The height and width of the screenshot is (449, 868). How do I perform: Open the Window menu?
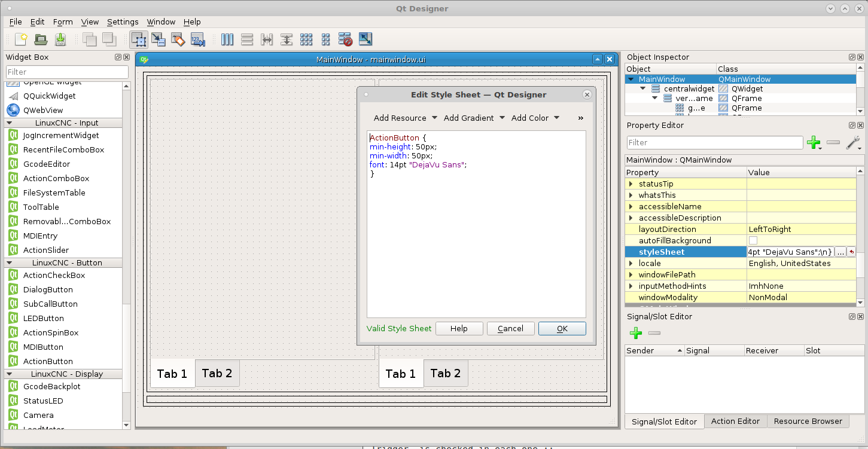pos(161,22)
